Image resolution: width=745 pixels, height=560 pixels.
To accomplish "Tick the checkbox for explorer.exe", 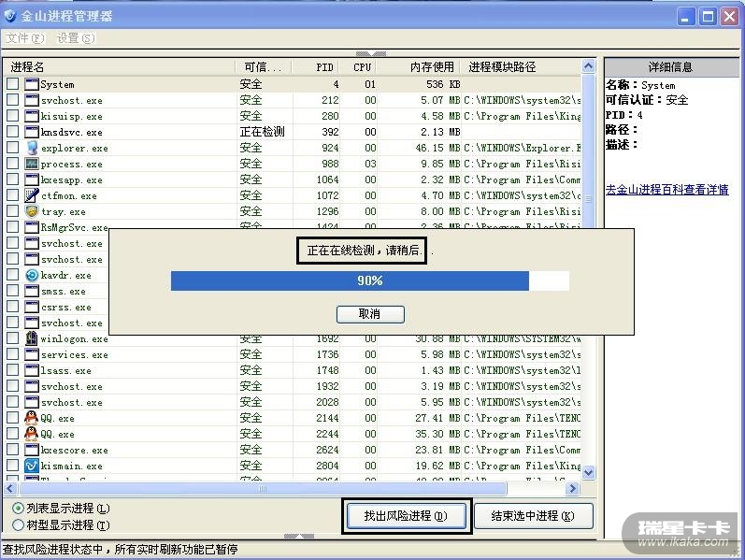I will coord(13,148).
